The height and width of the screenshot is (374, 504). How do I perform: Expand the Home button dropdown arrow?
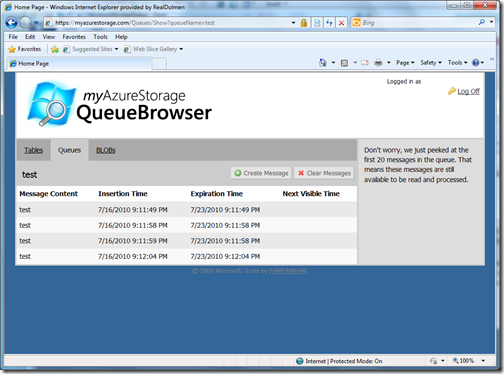pyautogui.click(x=333, y=62)
